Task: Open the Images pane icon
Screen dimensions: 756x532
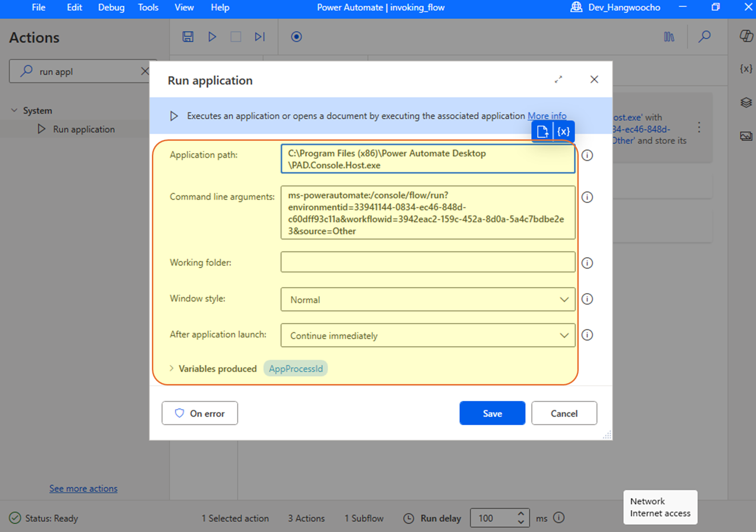Action: 746,136
